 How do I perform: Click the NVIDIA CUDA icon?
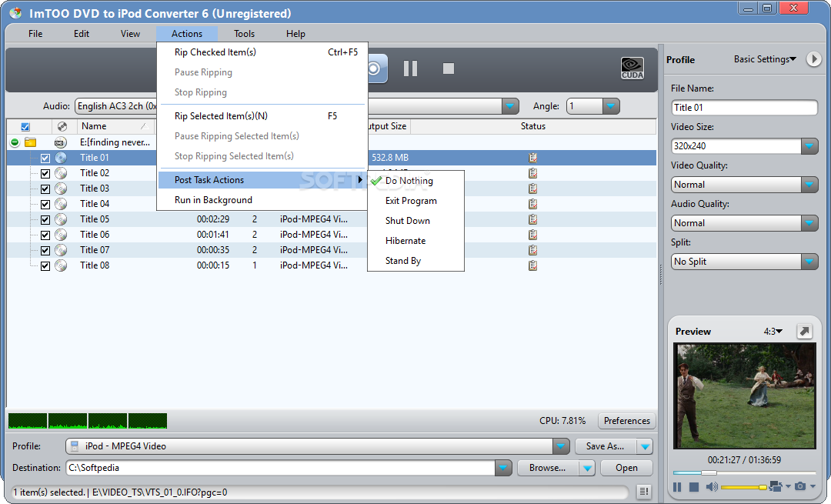[632, 68]
